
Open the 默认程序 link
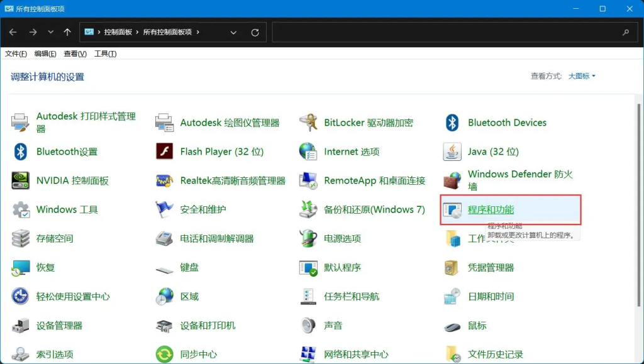tap(343, 268)
